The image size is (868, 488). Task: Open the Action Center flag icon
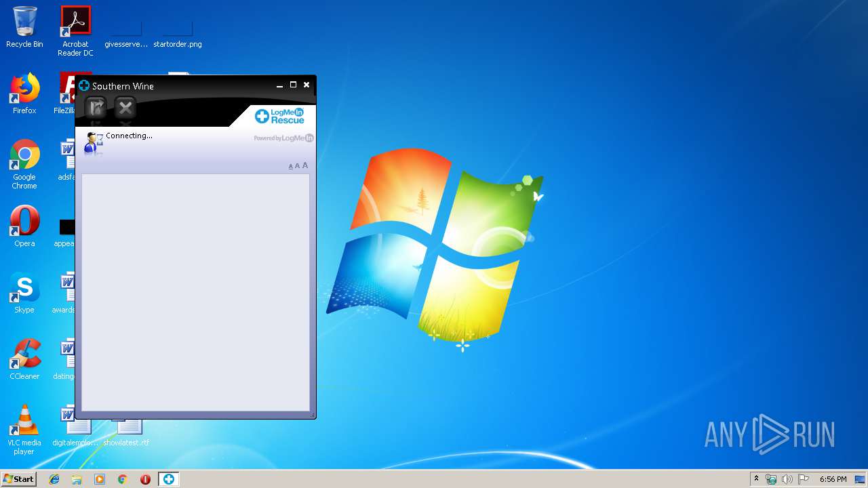coord(804,479)
